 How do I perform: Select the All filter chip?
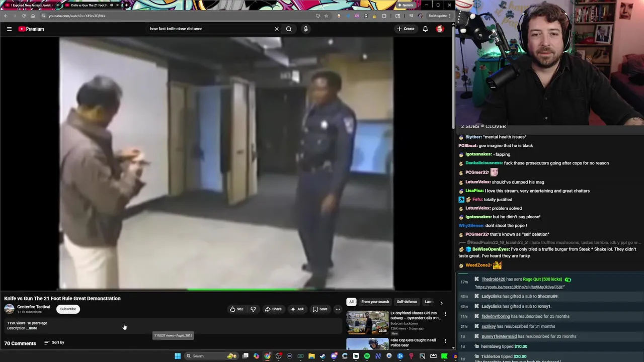[x=351, y=302]
